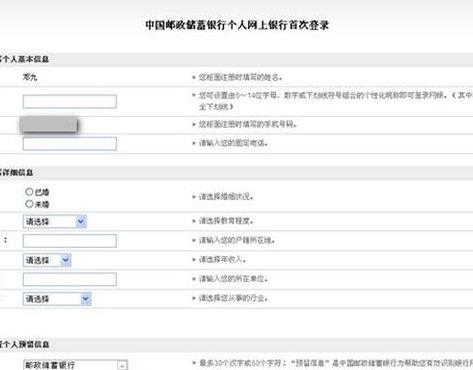Click hint 请输入您的所在单位
Screen dimensions: 473x370
(x=233, y=278)
